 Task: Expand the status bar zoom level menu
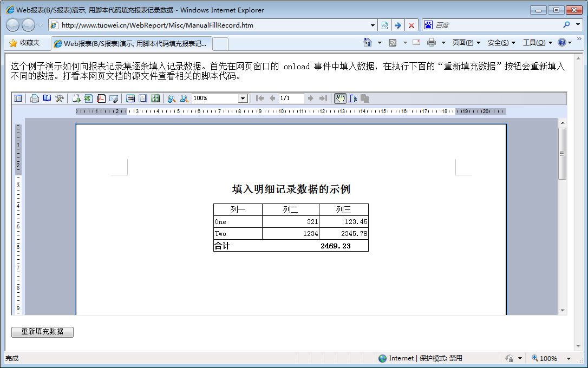point(569,358)
